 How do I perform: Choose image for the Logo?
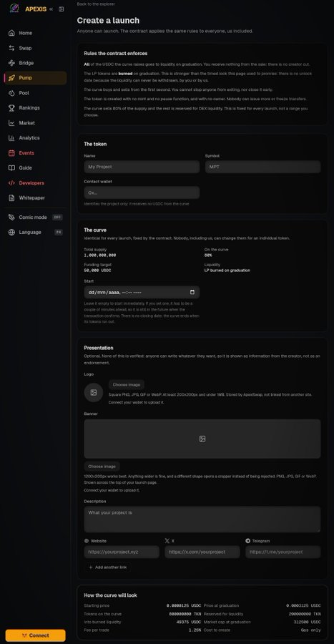pos(127,385)
